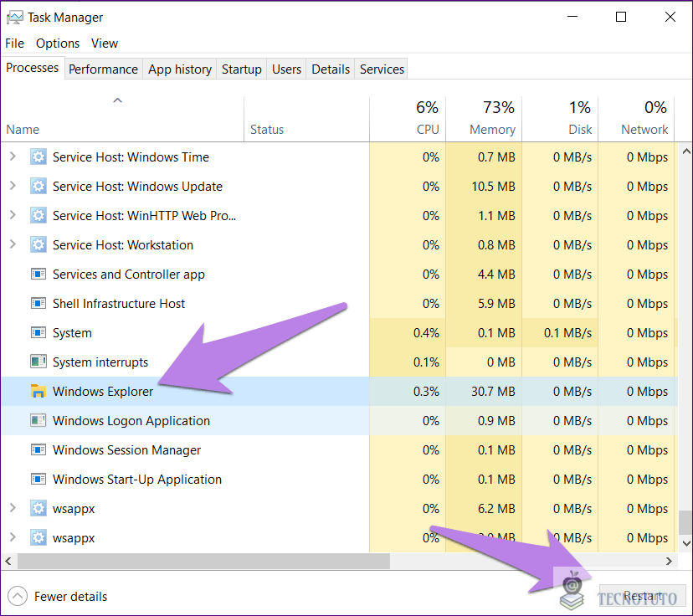
Task: Sort by the Memory column header
Action: (484, 118)
